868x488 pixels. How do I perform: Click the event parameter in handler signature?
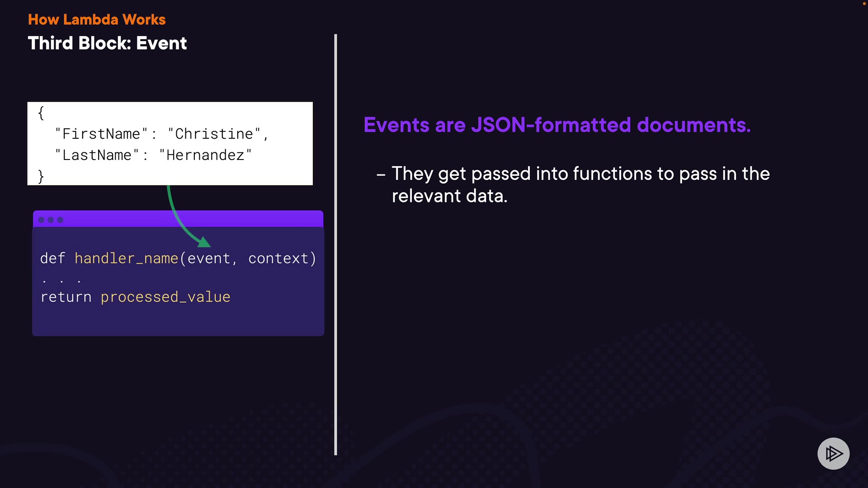click(208, 258)
